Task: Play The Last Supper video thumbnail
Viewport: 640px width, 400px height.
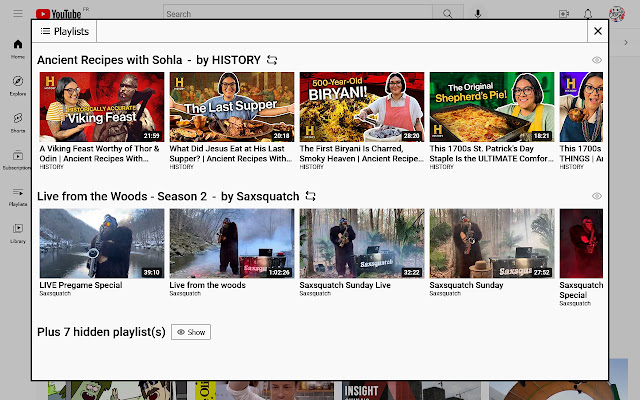Action: point(232,107)
